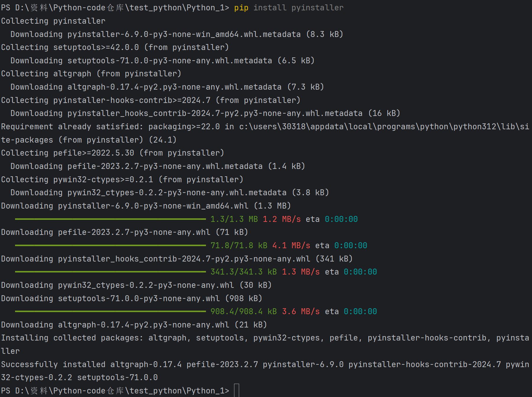Click 'Downloading pefile-2023.2.7' whl (71 kB) line

point(124,232)
